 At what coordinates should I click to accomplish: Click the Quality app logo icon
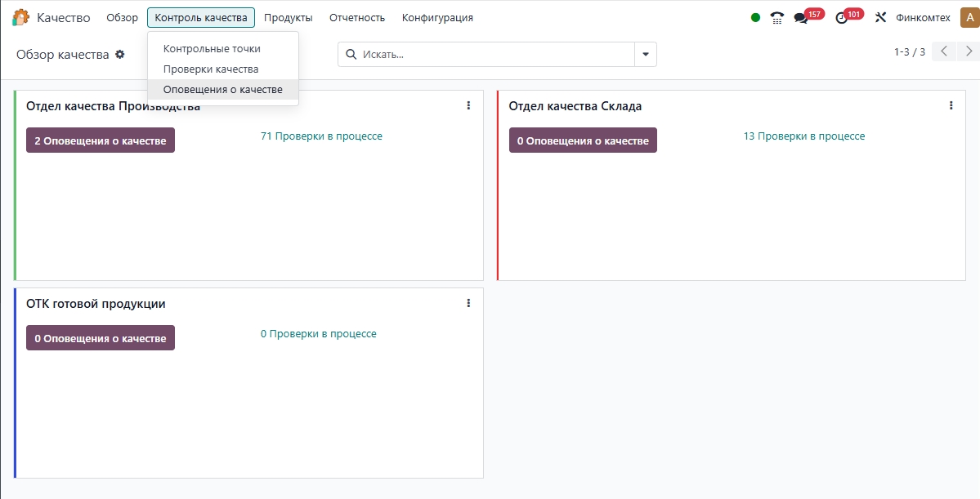tap(20, 17)
